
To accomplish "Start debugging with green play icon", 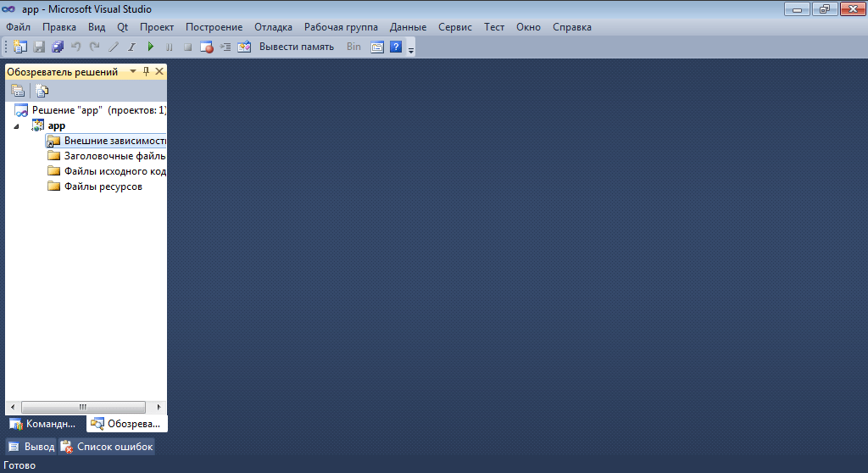I will 151,47.
